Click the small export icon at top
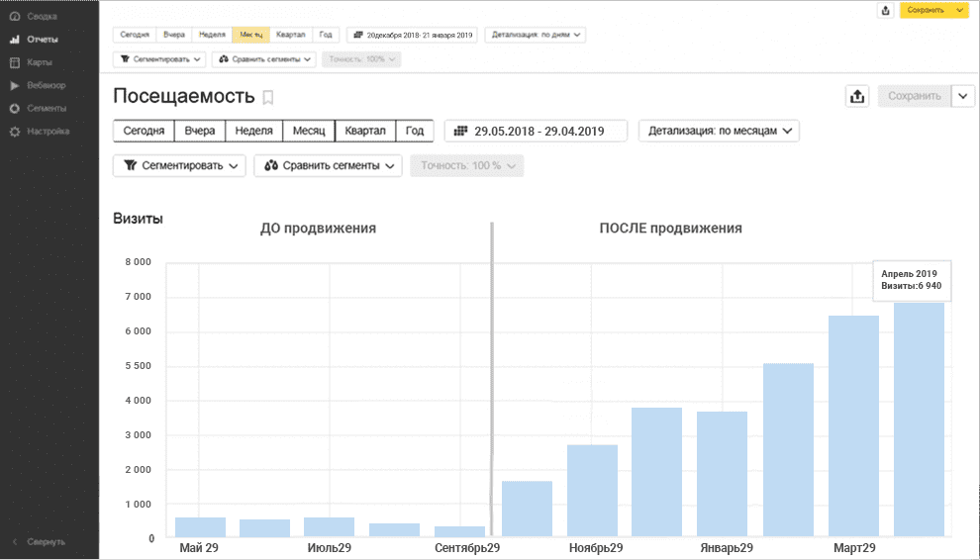This screenshot has width=980, height=560. 885,10
